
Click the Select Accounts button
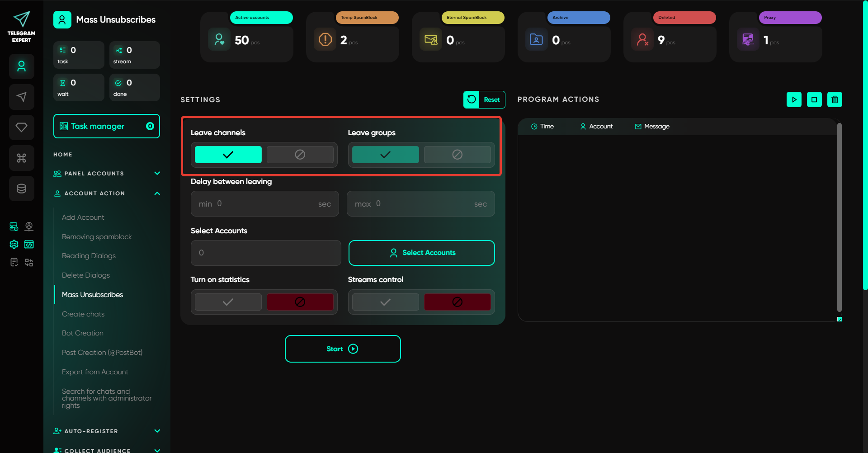[421, 253]
